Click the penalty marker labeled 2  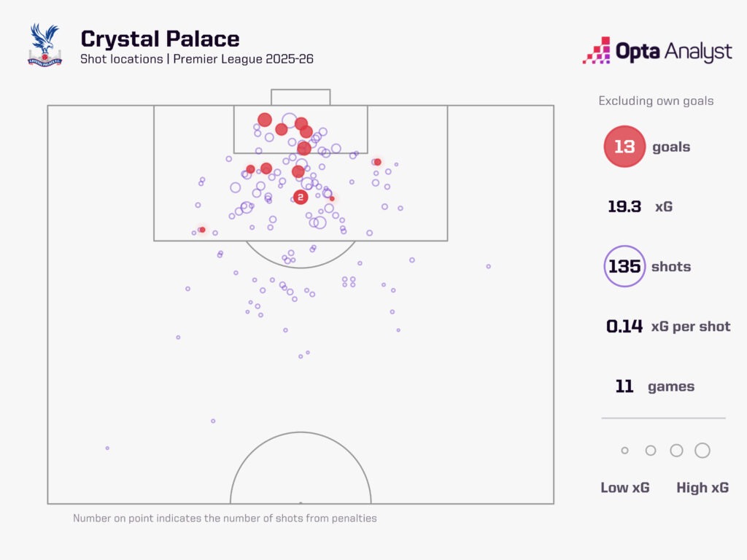click(x=301, y=197)
